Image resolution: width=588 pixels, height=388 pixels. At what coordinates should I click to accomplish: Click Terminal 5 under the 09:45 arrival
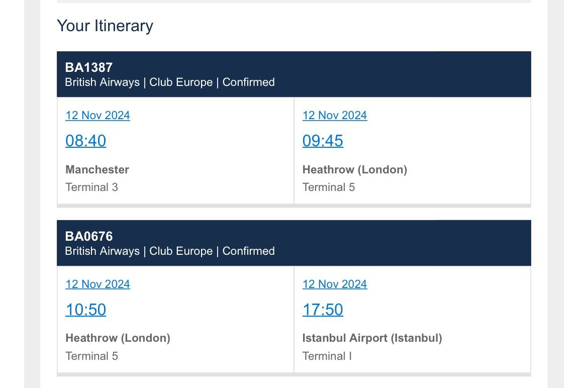tap(329, 187)
